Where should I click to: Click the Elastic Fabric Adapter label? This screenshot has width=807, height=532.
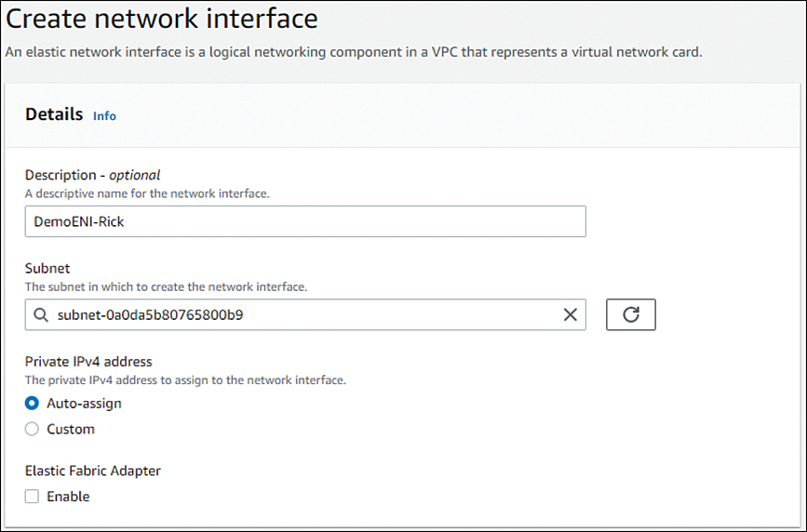click(x=93, y=471)
